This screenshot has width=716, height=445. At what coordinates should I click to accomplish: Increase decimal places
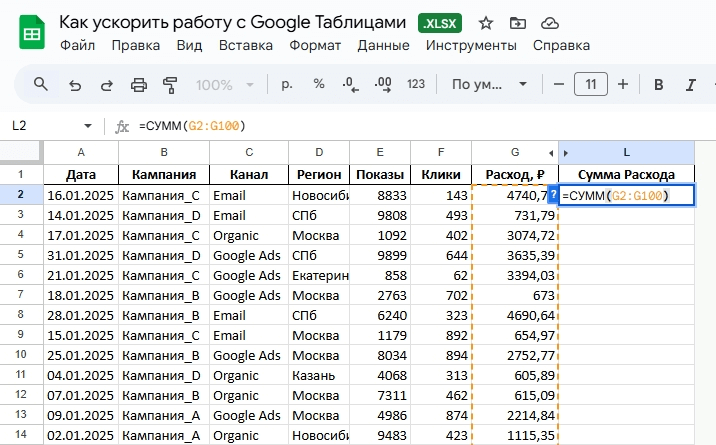pos(383,84)
